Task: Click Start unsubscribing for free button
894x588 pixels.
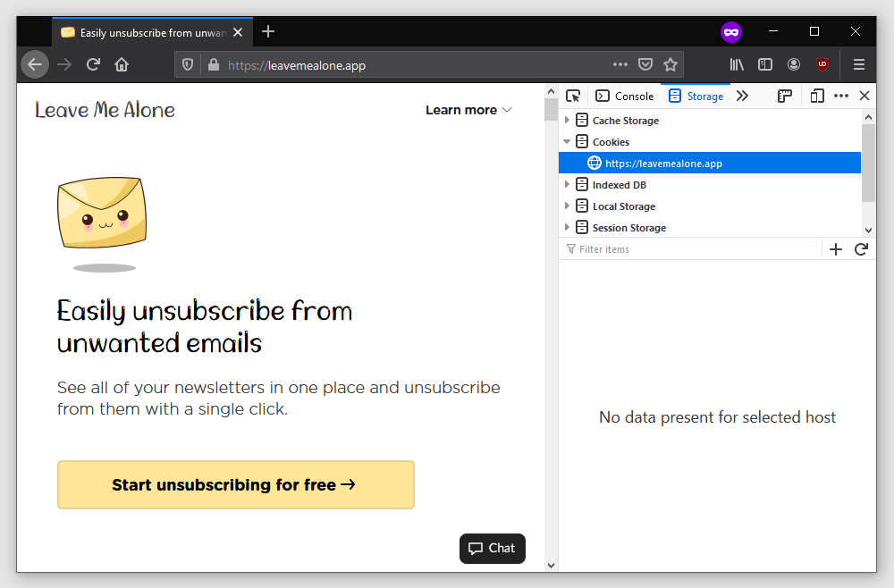Action: click(x=235, y=485)
